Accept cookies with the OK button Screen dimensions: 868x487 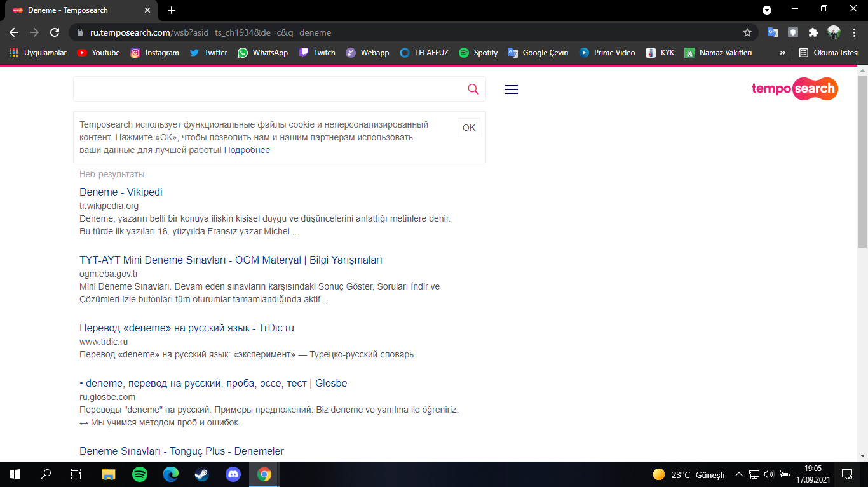pos(469,128)
